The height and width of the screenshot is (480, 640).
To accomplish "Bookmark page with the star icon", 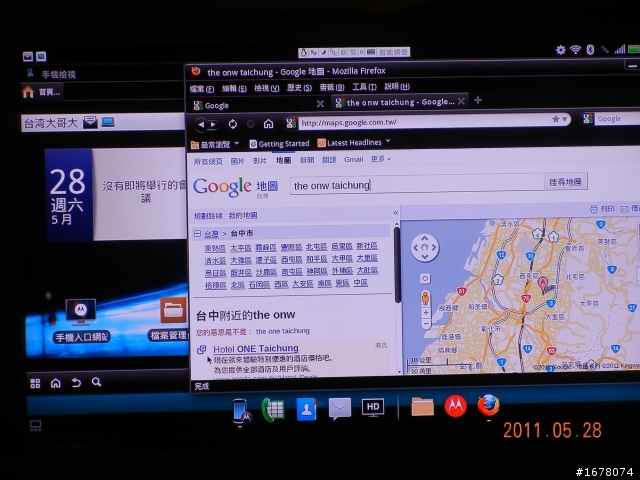I will 556,119.
